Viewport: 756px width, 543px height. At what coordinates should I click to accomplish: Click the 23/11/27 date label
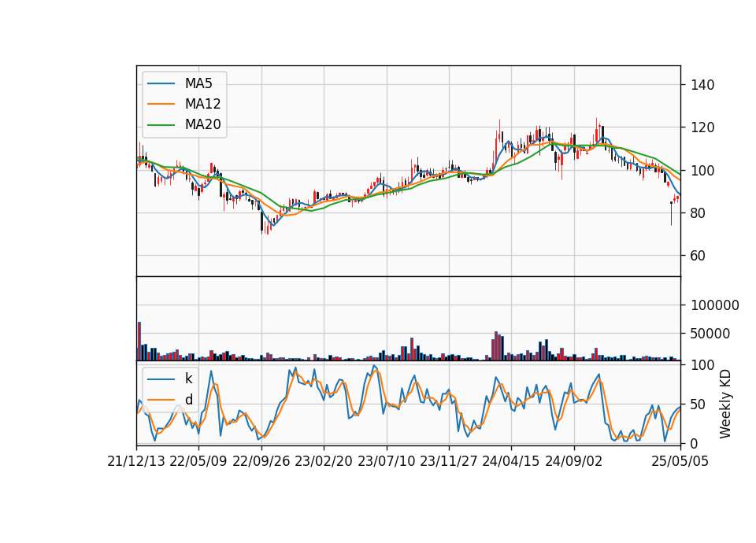(448, 462)
